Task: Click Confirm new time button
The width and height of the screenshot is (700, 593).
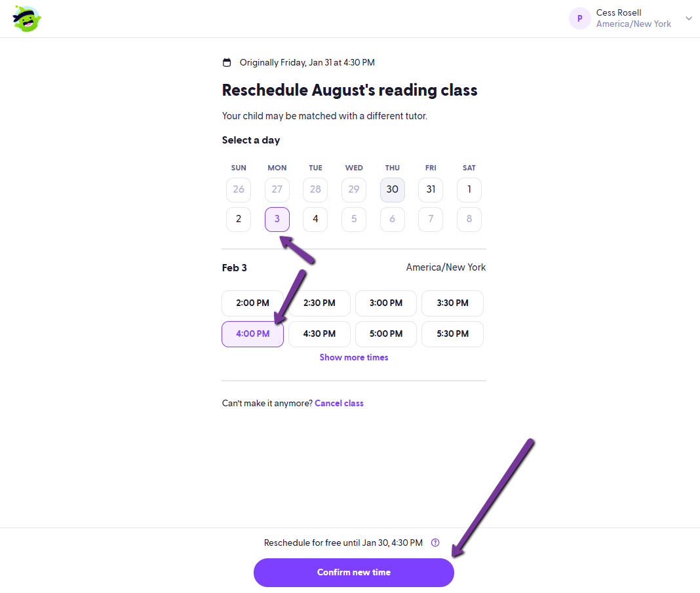Action: [x=354, y=573]
